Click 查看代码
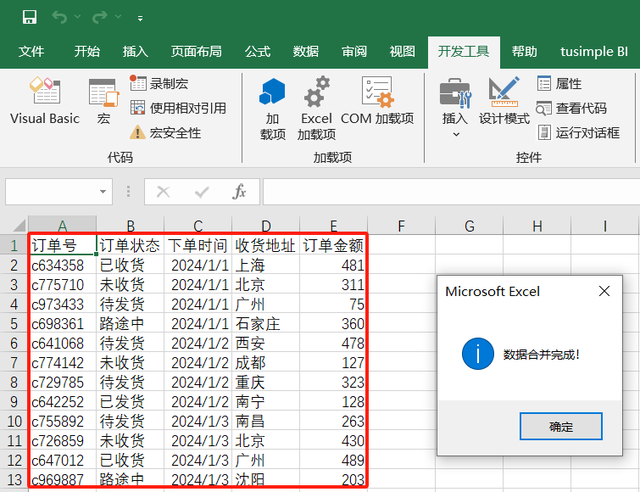 [571, 108]
